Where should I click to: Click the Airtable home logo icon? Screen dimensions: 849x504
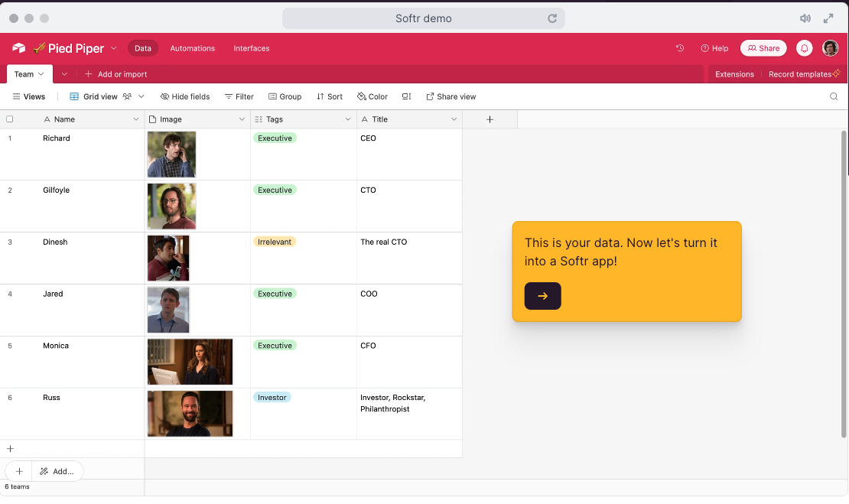(19, 48)
